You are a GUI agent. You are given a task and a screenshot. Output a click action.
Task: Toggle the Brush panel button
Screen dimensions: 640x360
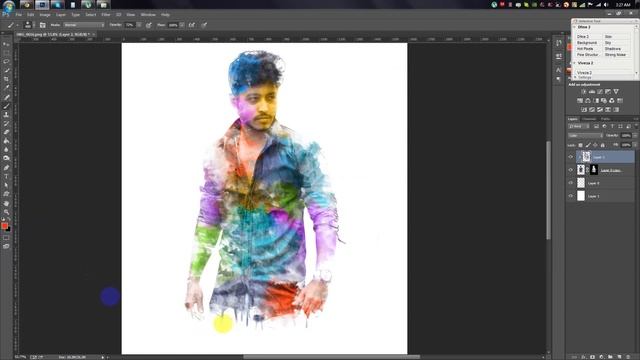point(42,25)
